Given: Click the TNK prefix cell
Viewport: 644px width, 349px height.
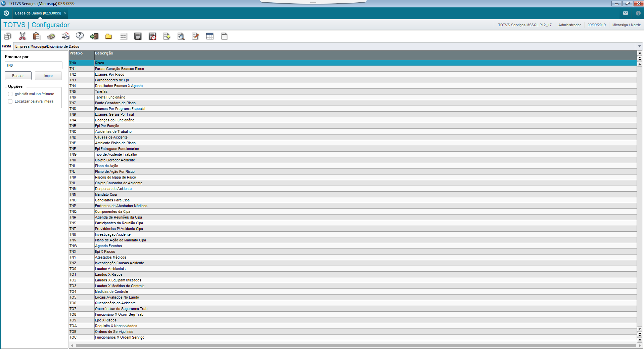Looking at the screenshot, I should click(82, 177).
